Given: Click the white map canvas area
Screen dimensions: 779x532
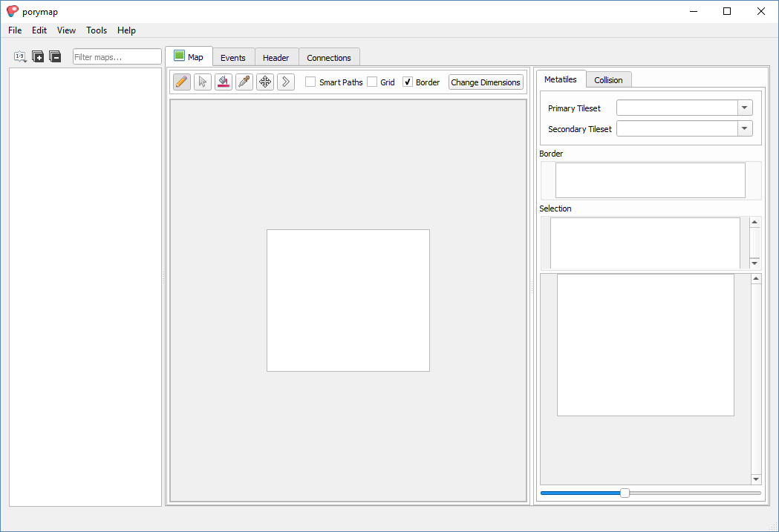Looking at the screenshot, I should [348, 301].
